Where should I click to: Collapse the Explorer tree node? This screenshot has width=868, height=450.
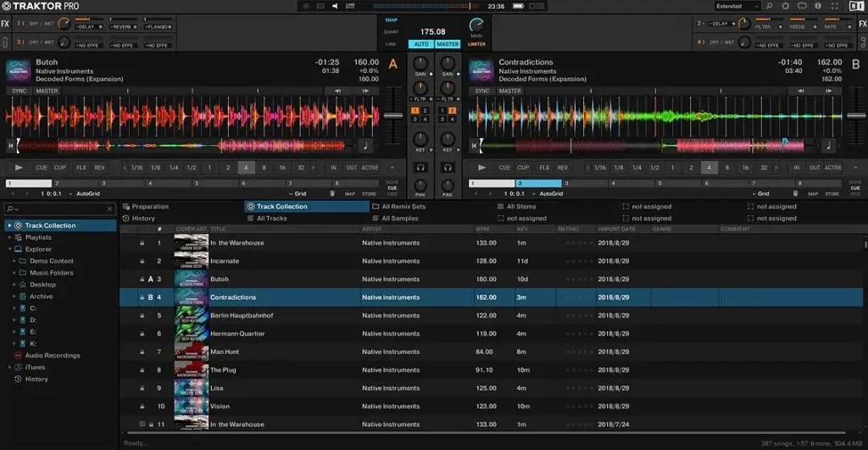(x=9, y=249)
